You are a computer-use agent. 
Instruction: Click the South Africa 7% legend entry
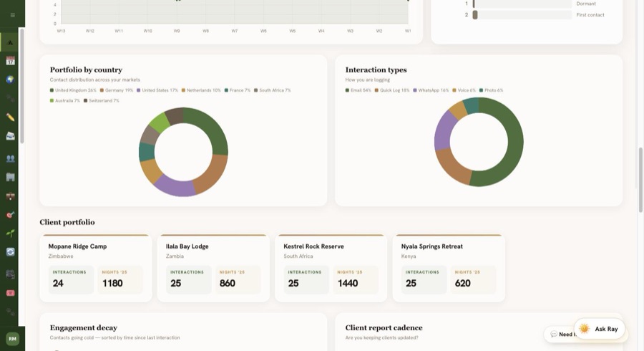click(273, 90)
